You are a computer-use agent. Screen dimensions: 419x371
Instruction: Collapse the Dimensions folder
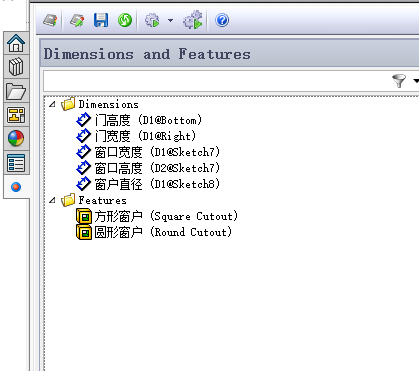52,104
